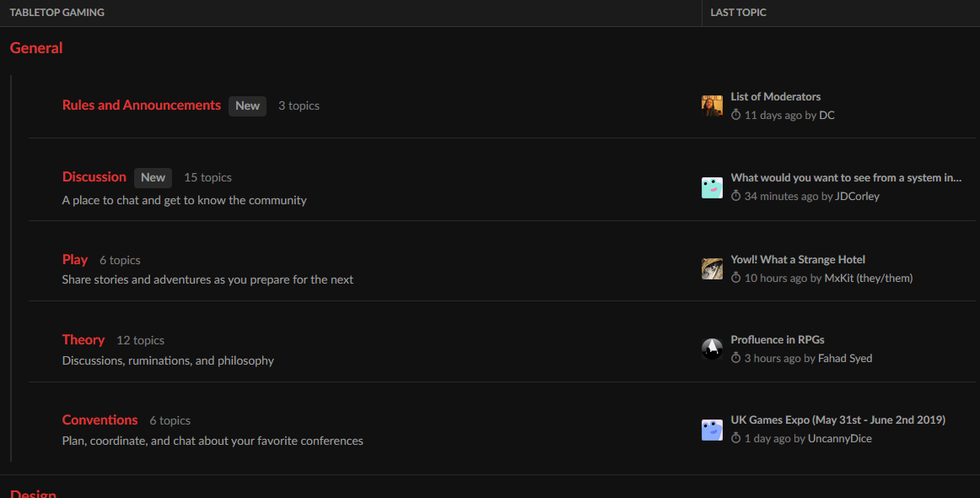The width and height of the screenshot is (980, 498).
Task: View UncannyDice's profile
Action: pyautogui.click(x=839, y=439)
